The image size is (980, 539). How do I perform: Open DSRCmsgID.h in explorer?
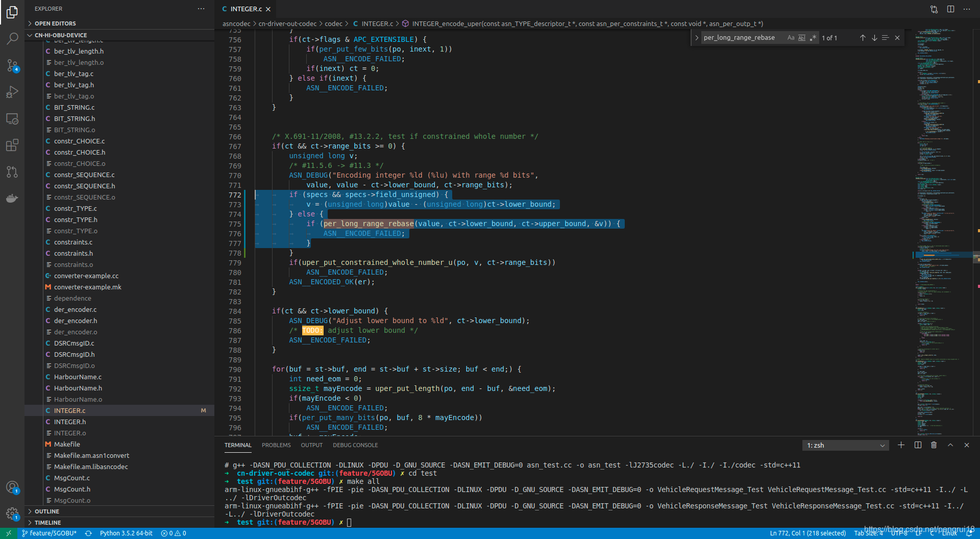74,354
